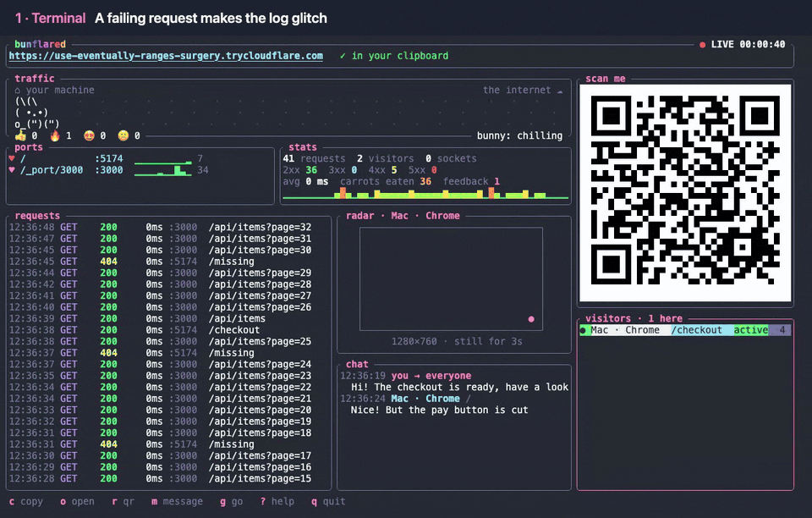Select request row '/api/items?page=32'
The width and height of the screenshot is (812, 518).
coord(161,227)
